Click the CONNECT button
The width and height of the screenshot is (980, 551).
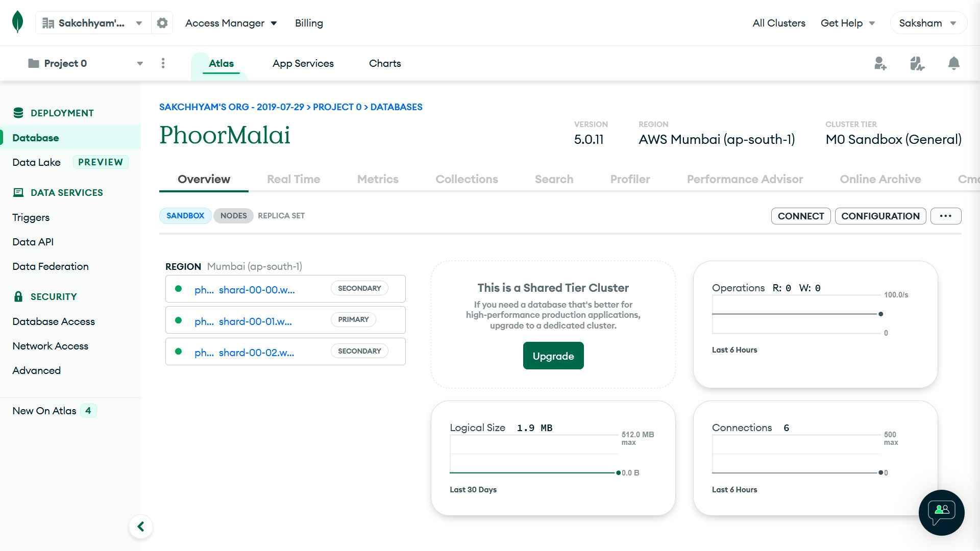[x=801, y=216]
